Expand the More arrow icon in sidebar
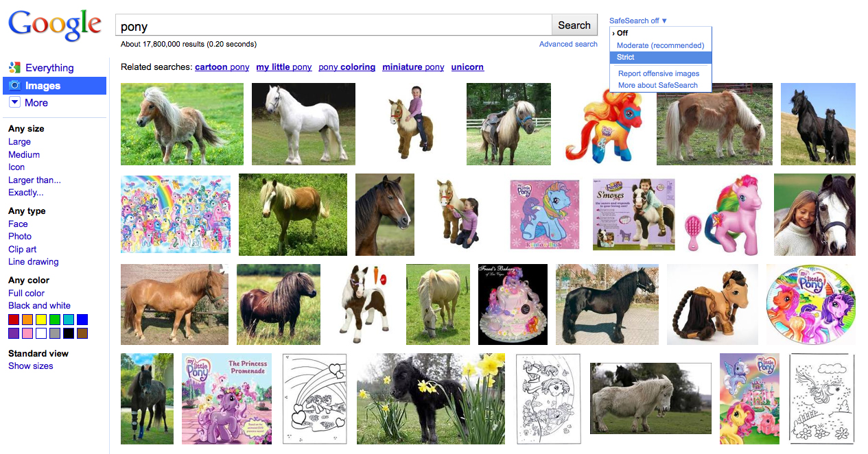This screenshot has width=868, height=454. tap(14, 102)
